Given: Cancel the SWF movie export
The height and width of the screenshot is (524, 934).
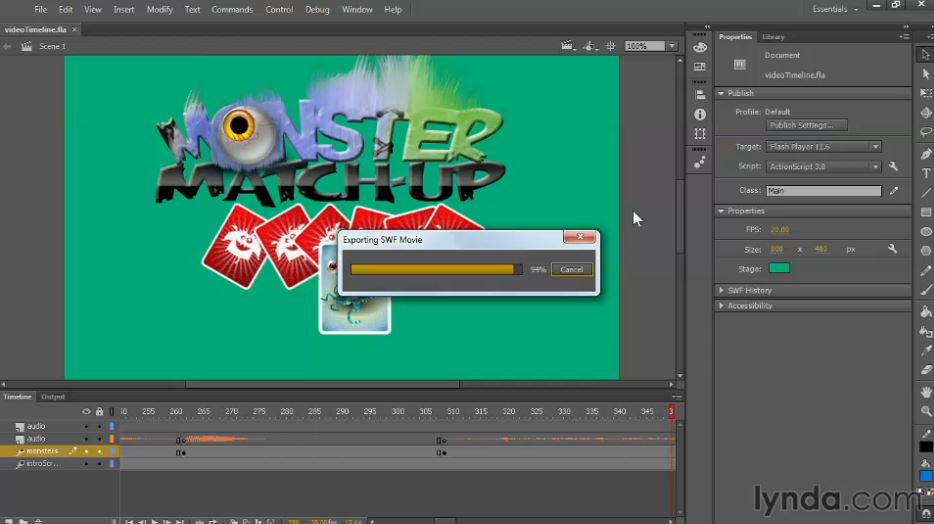Looking at the screenshot, I should tap(571, 269).
